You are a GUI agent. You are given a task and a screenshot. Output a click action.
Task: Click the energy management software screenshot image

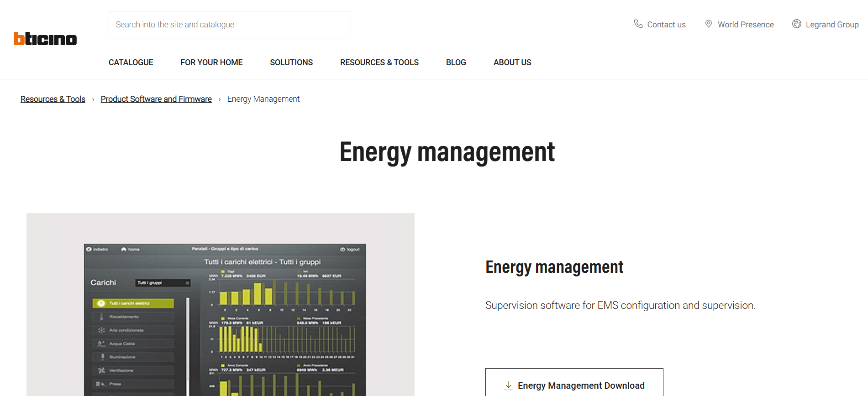point(221,305)
